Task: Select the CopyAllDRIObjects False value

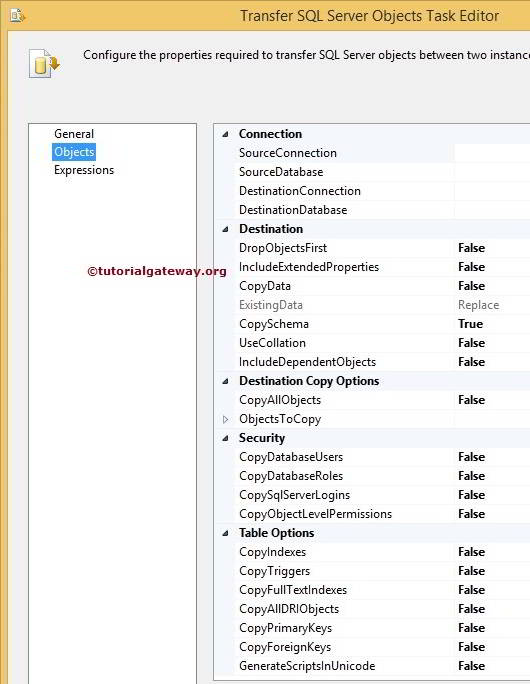Action: pos(472,609)
